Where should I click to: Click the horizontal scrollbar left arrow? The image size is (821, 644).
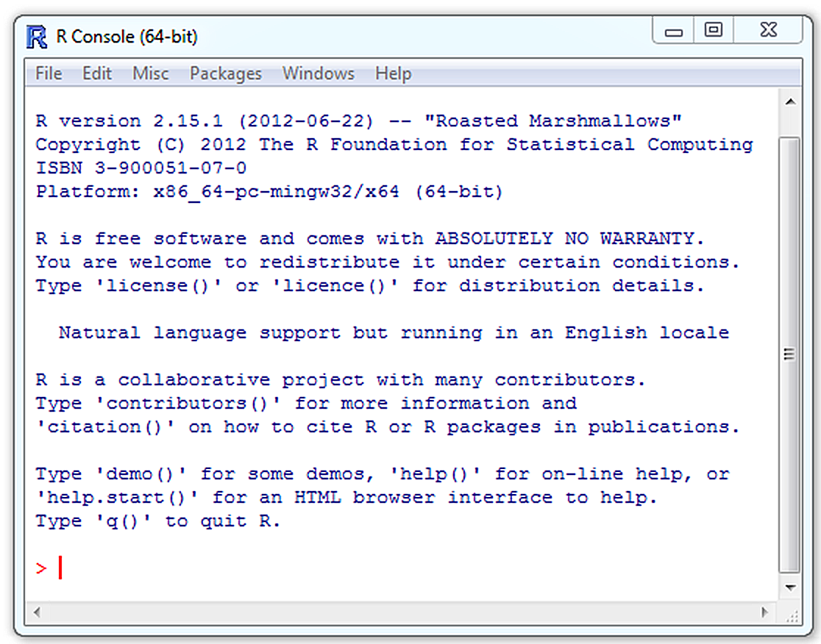[37, 612]
